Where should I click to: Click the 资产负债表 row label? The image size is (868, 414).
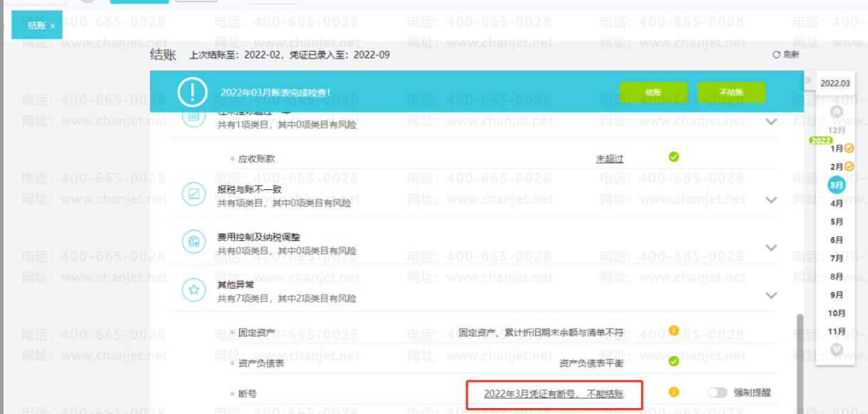click(261, 363)
